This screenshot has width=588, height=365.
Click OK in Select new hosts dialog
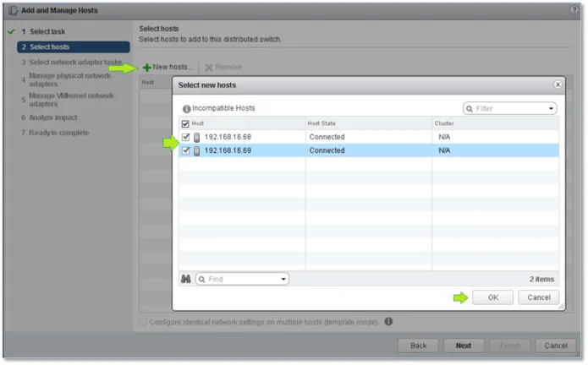(492, 297)
